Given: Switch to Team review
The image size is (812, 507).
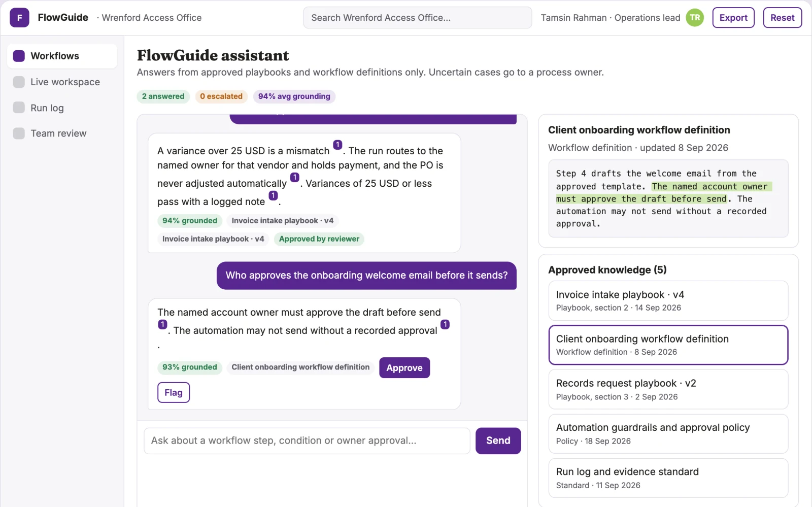Looking at the screenshot, I should 62,133.
